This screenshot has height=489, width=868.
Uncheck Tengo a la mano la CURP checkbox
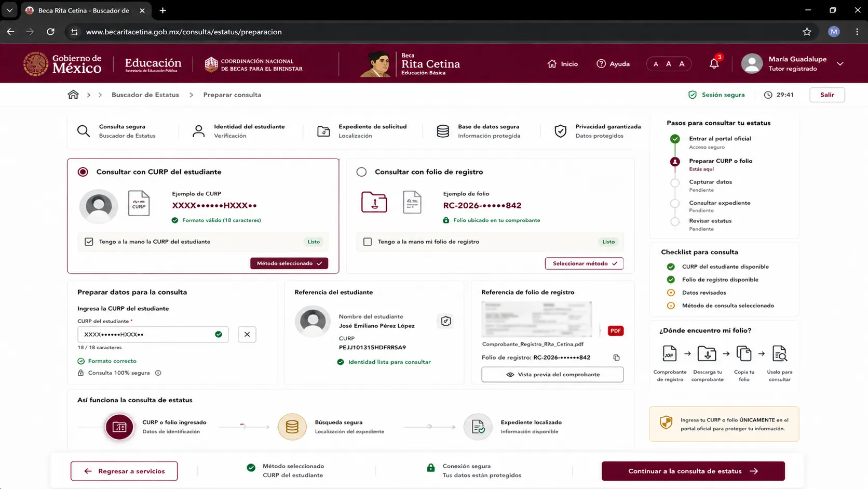coord(89,242)
